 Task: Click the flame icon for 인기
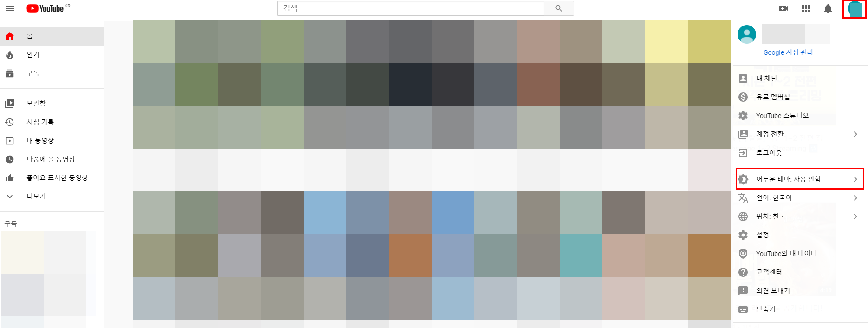[x=10, y=55]
